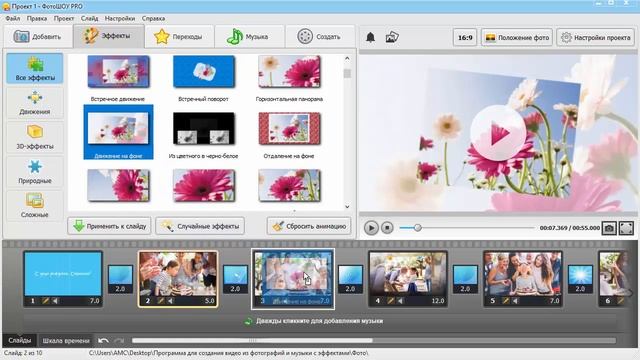Image resolution: width=640 pixels, height=360 pixels.
Task: Switch to the Эффекты tab
Action: pyautogui.click(x=109, y=36)
